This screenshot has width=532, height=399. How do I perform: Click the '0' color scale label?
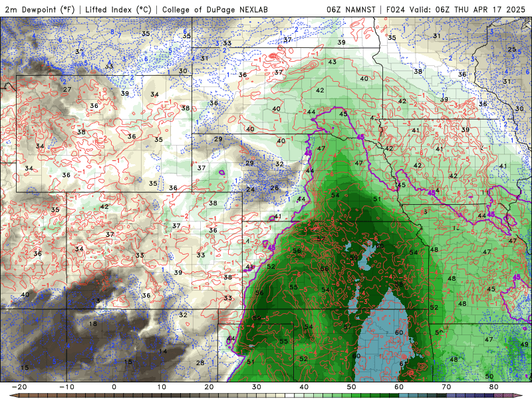pyautogui.click(x=114, y=387)
